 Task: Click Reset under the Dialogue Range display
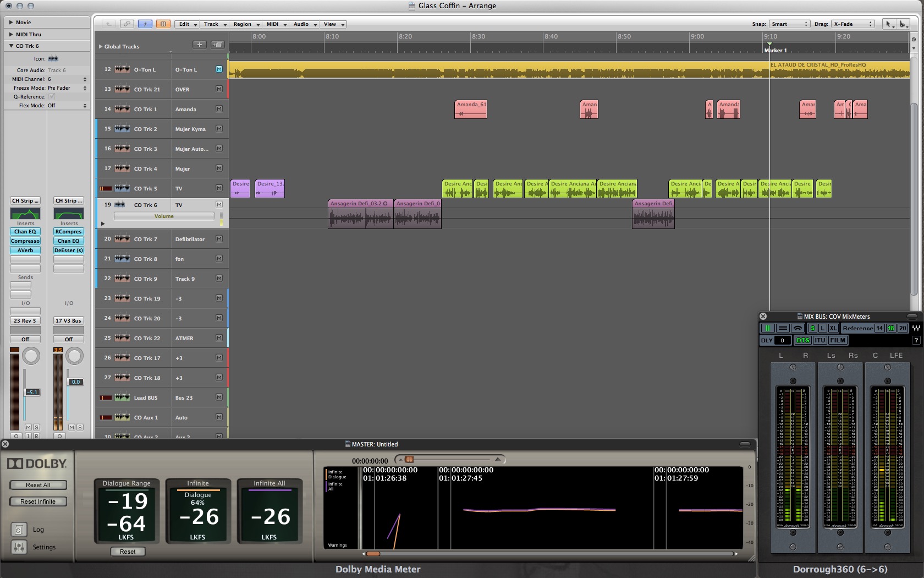pyautogui.click(x=128, y=552)
